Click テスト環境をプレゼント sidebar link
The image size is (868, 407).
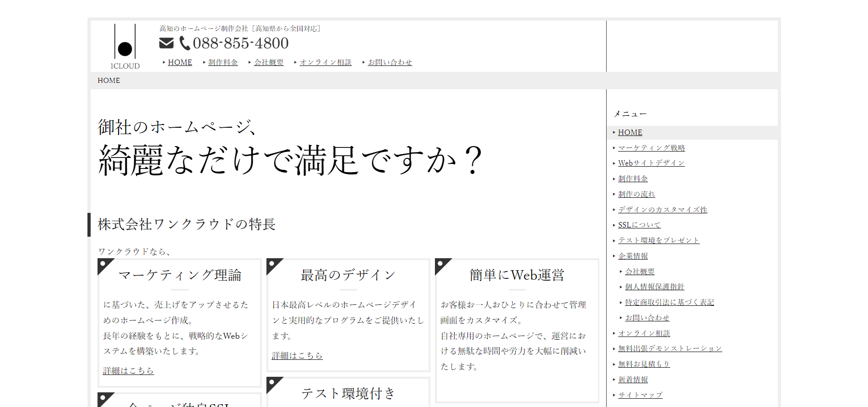658,240
